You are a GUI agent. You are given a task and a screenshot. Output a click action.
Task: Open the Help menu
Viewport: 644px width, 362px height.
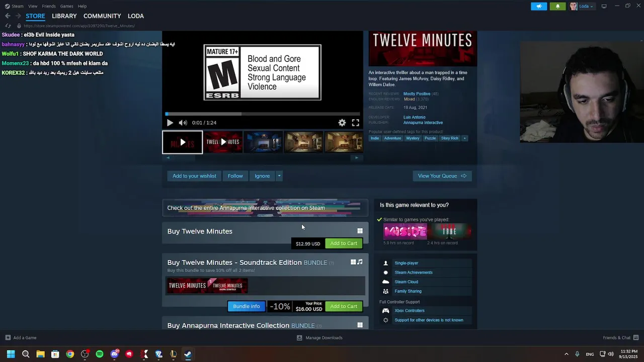[x=82, y=6]
